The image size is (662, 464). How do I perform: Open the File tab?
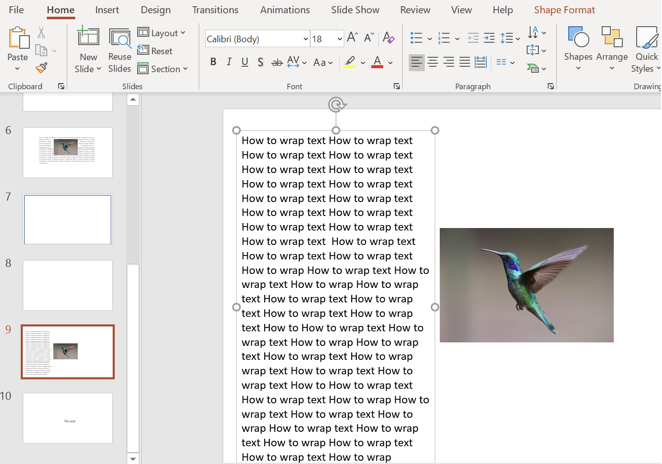[16, 10]
